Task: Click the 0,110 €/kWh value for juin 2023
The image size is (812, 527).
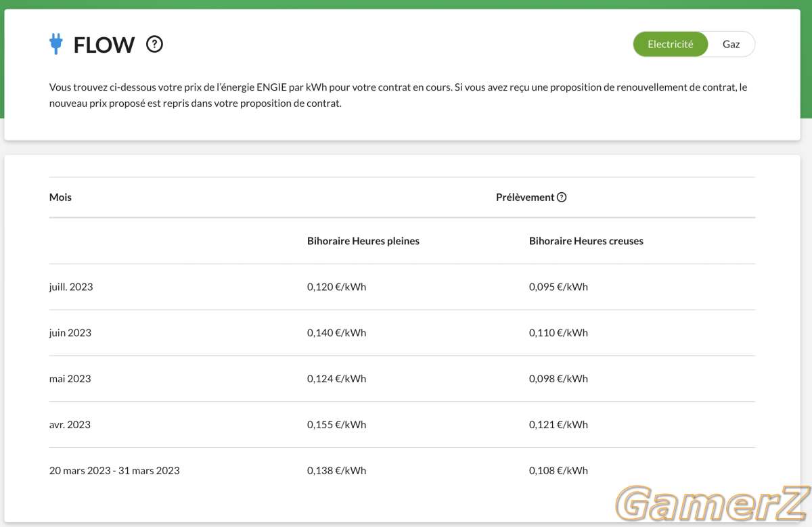Action: tap(558, 333)
